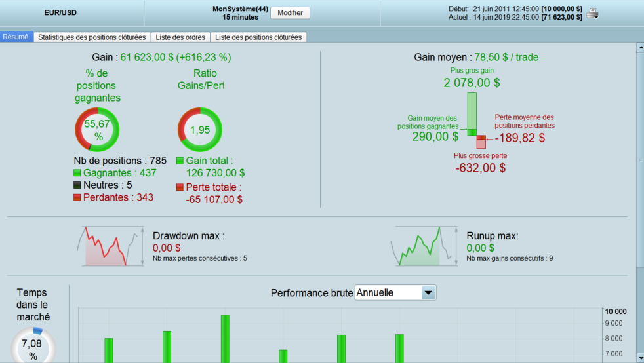Open Statistiques des positions clôturées tab
Image resolution: width=644 pixels, height=363 pixels.
[92, 37]
